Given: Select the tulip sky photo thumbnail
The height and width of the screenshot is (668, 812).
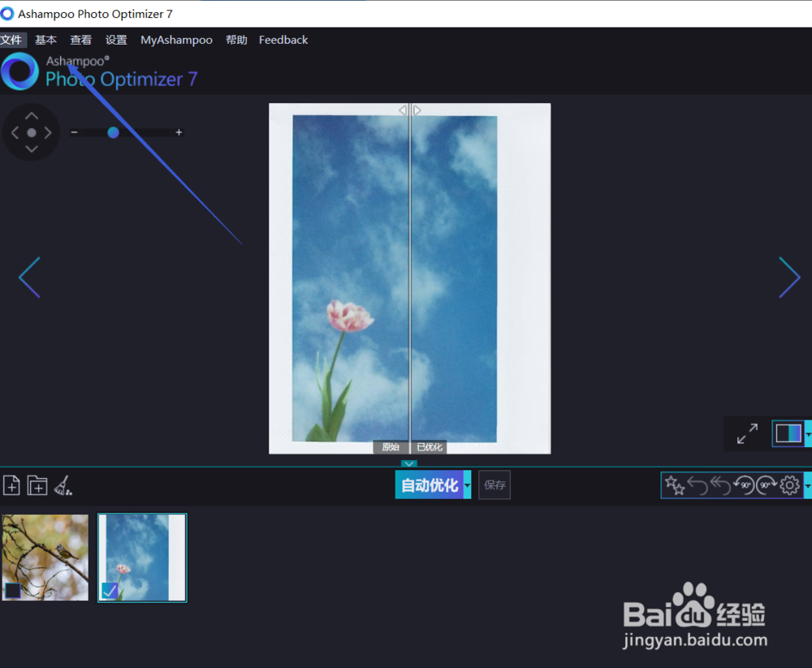Looking at the screenshot, I should [142, 557].
